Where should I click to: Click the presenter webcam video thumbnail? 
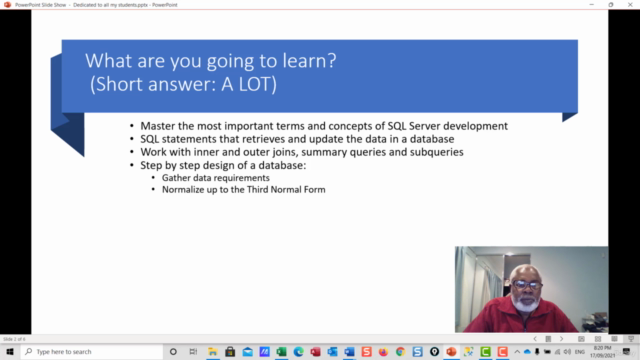(531, 289)
